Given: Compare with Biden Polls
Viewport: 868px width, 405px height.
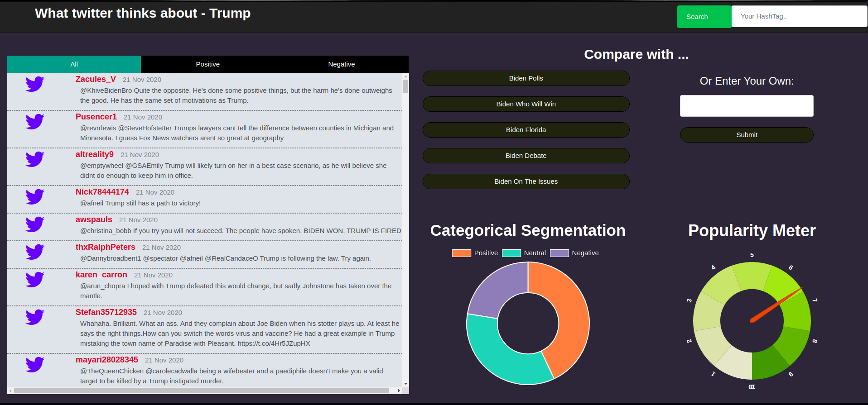Looking at the screenshot, I should [526, 78].
